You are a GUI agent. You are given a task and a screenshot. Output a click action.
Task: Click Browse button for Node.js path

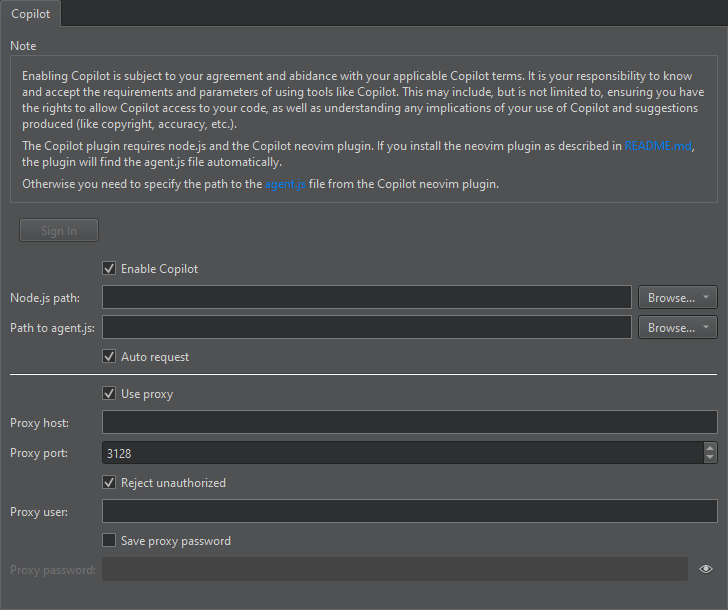pyautogui.click(x=670, y=298)
